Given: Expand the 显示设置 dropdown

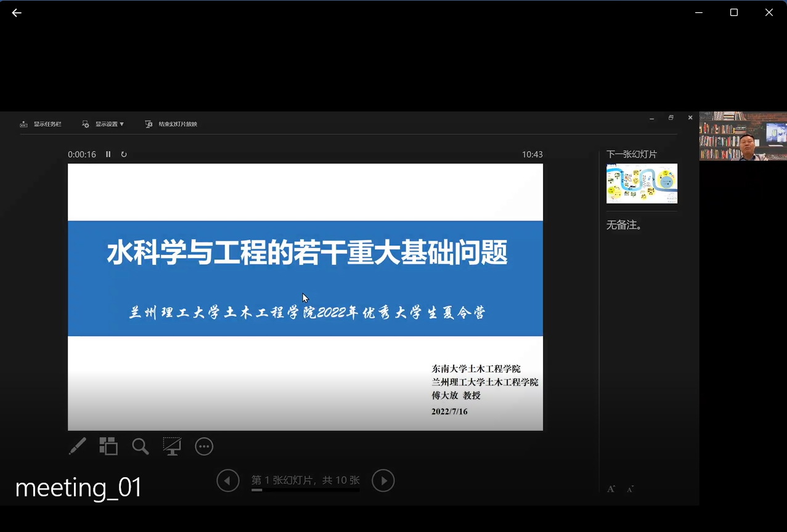Looking at the screenshot, I should 104,124.
